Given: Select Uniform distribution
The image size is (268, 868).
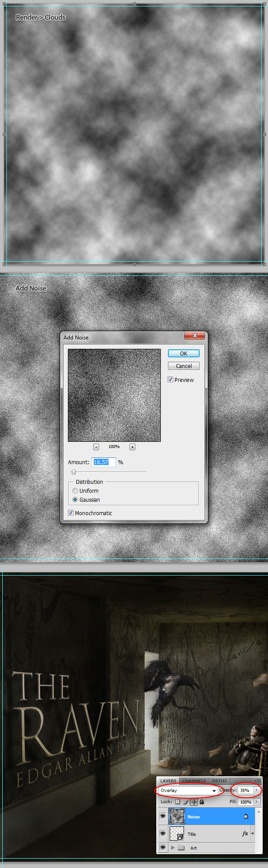Looking at the screenshot, I should [x=75, y=491].
